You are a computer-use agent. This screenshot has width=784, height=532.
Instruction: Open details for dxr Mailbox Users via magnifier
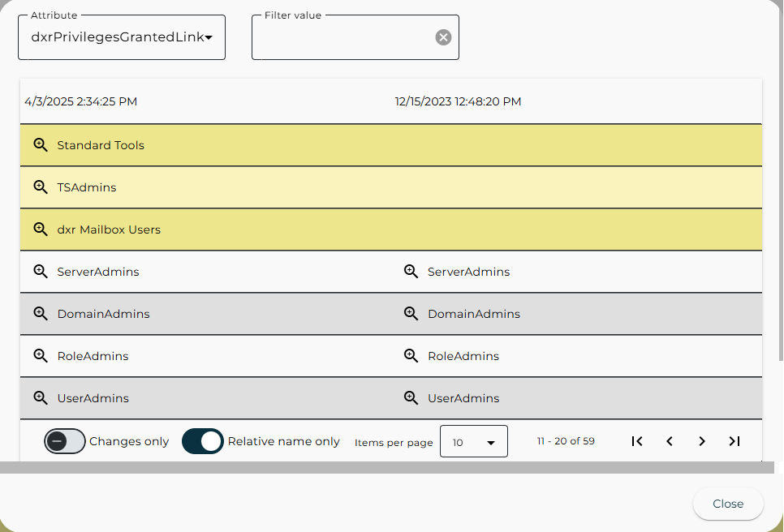[x=41, y=229]
